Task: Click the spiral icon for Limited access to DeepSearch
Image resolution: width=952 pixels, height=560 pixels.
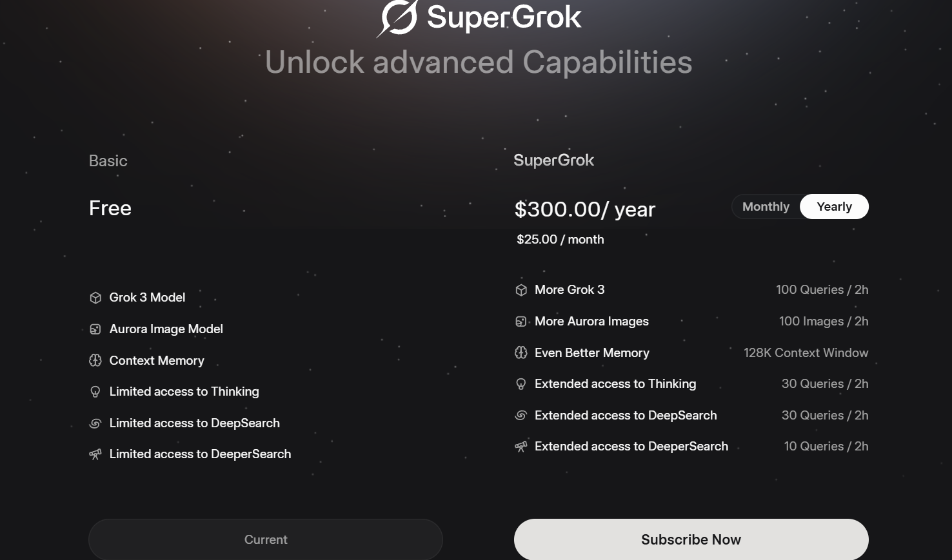Action: (95, 423)
